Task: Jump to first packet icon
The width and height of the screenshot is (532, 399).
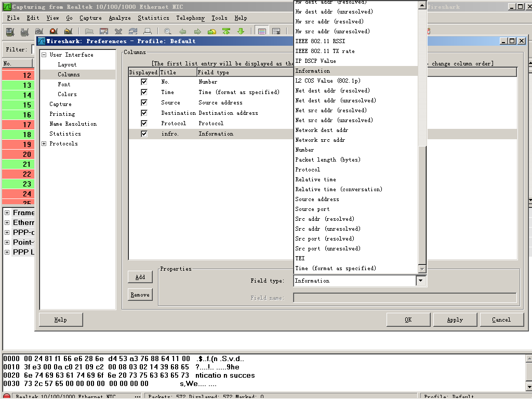Action: click(227, 32)
